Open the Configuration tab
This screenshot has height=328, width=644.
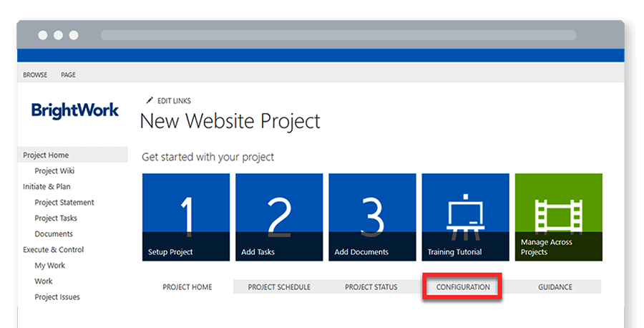click(x=462, y=287)
